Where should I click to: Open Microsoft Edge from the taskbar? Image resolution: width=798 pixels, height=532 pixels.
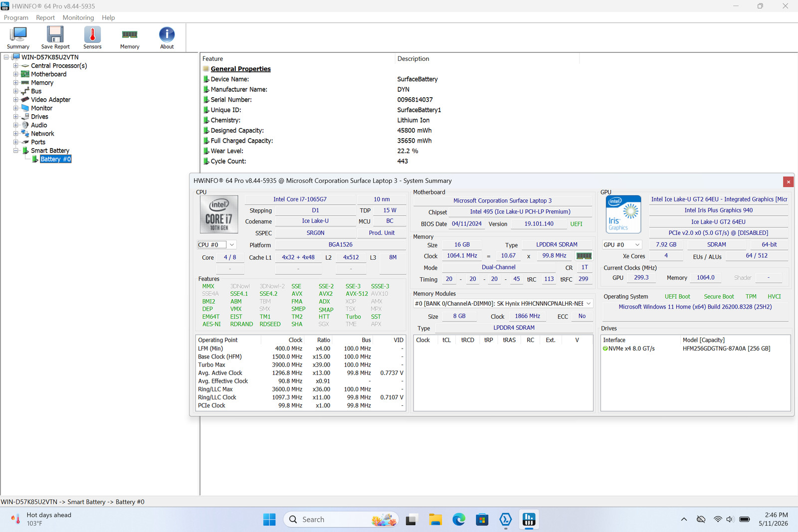(x=459, y=520)
